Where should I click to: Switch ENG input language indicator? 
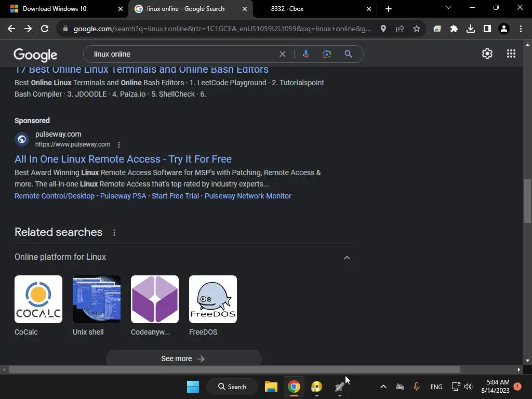click(x=436, y=387)
